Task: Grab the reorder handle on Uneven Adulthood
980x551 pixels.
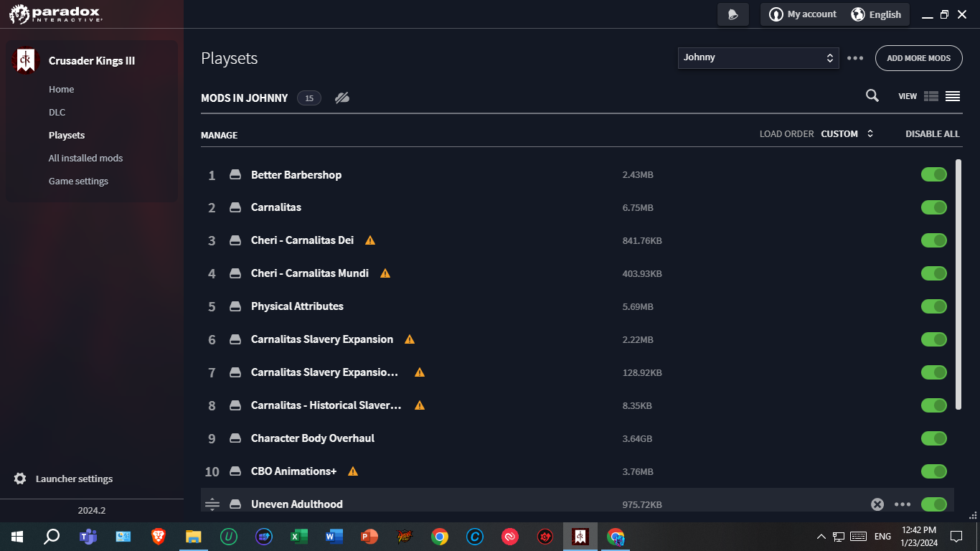Action: point(212,504)
